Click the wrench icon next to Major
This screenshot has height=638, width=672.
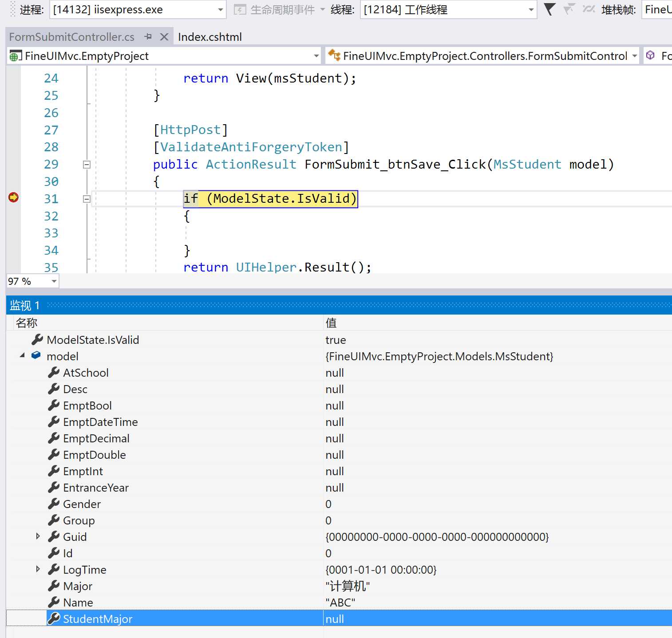[54, 586]
